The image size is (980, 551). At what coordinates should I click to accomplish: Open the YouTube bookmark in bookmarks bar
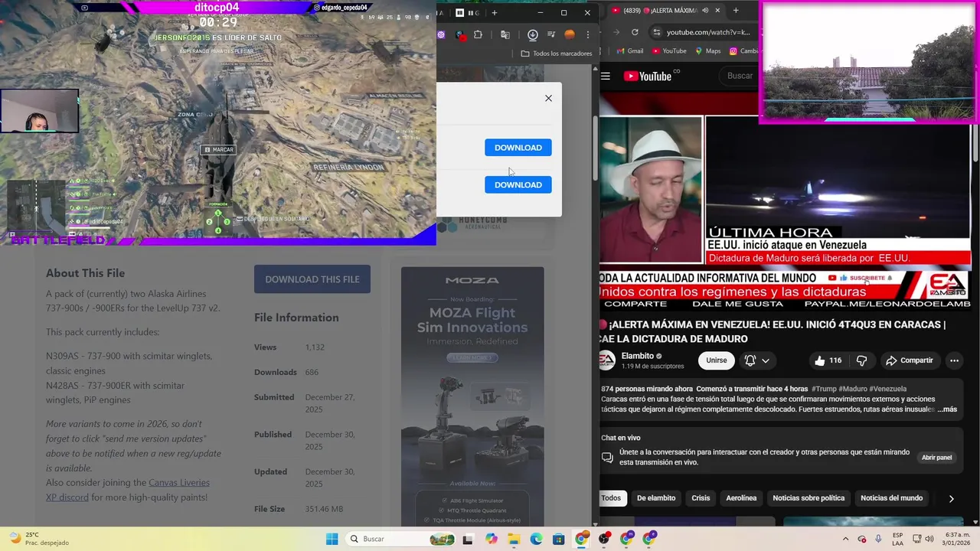(668, 51)
